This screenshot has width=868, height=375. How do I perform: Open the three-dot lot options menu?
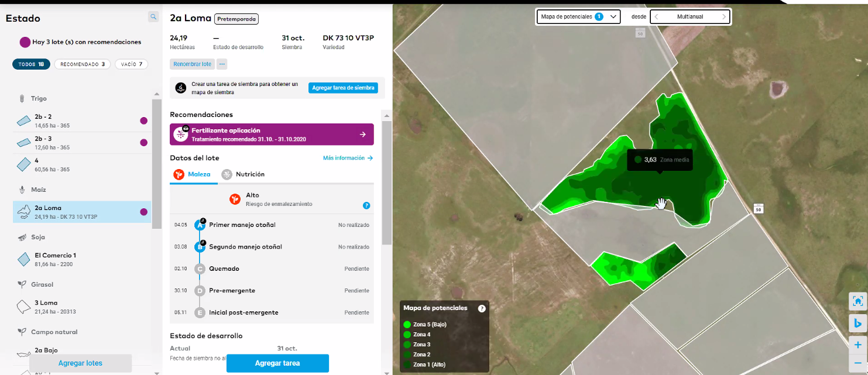[x=222, y=64]
